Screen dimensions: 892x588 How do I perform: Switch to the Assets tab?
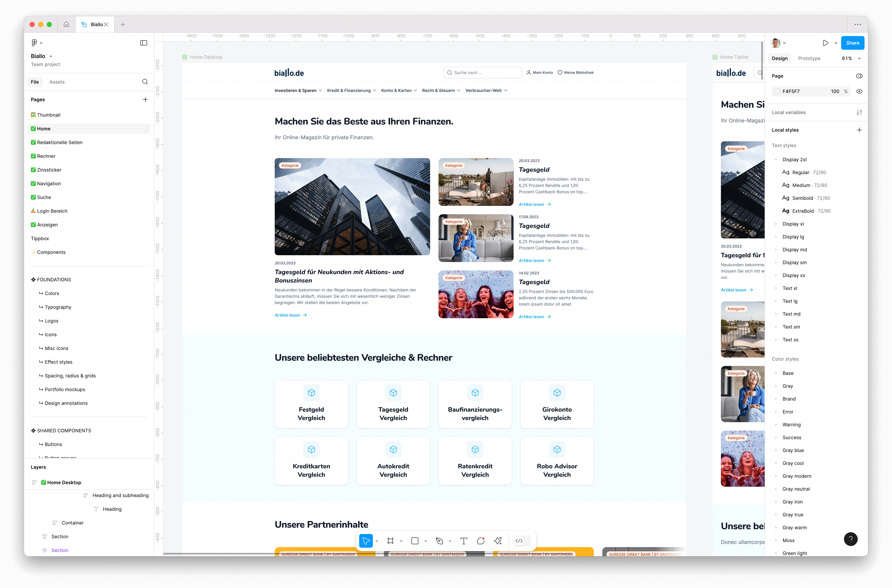coord(57,81)
